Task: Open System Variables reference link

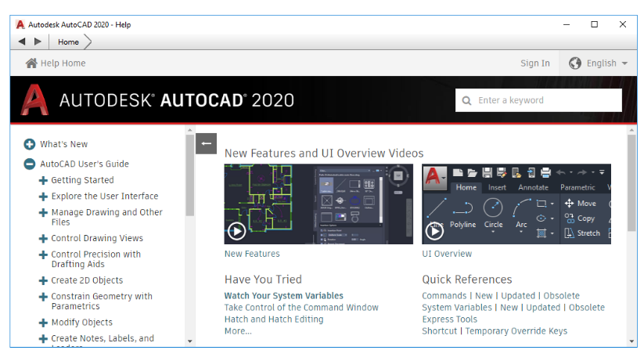Action: tap(457, 308)
